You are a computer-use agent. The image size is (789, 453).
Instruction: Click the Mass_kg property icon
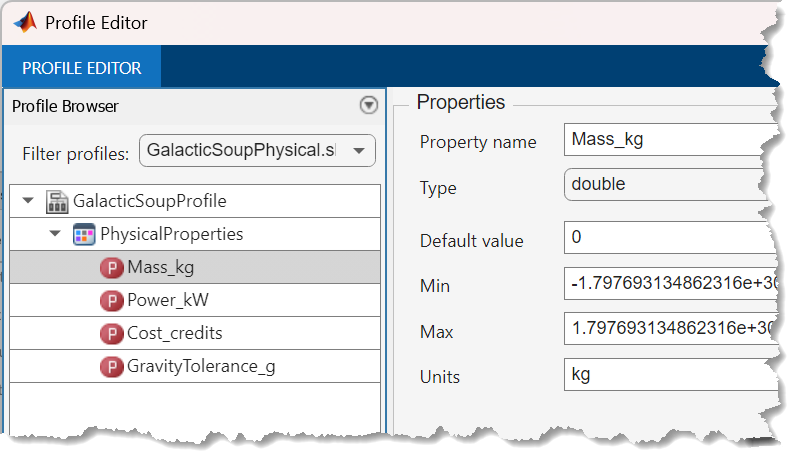click(111, 267)
